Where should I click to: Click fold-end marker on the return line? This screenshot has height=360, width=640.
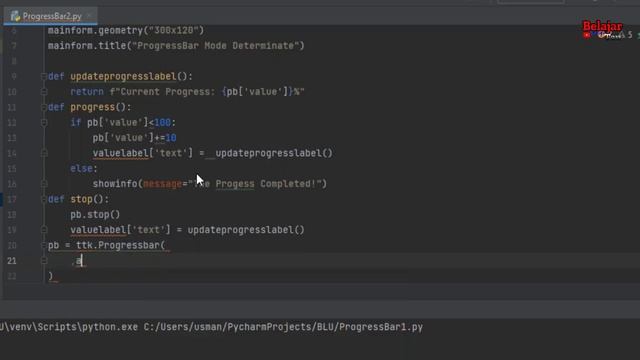click(44, 92)
